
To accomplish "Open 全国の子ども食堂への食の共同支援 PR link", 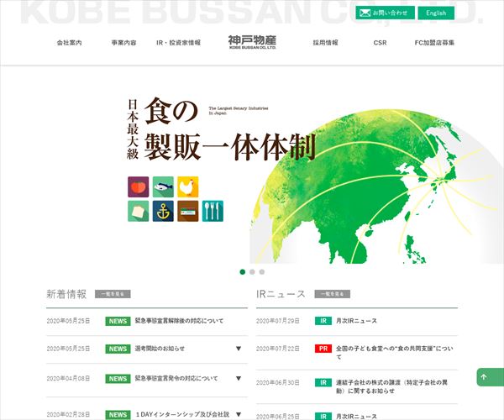I will point(395,353).
